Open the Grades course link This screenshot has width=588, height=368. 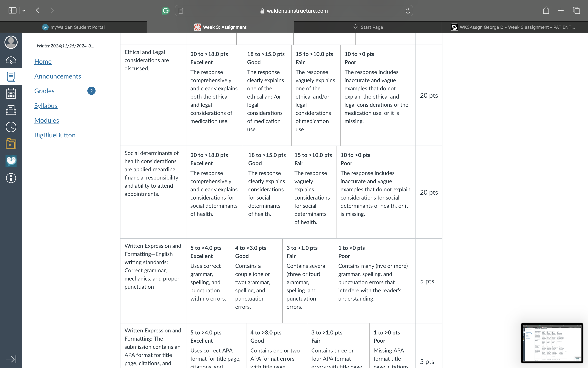pyautogui.click(x=44, y=91)
